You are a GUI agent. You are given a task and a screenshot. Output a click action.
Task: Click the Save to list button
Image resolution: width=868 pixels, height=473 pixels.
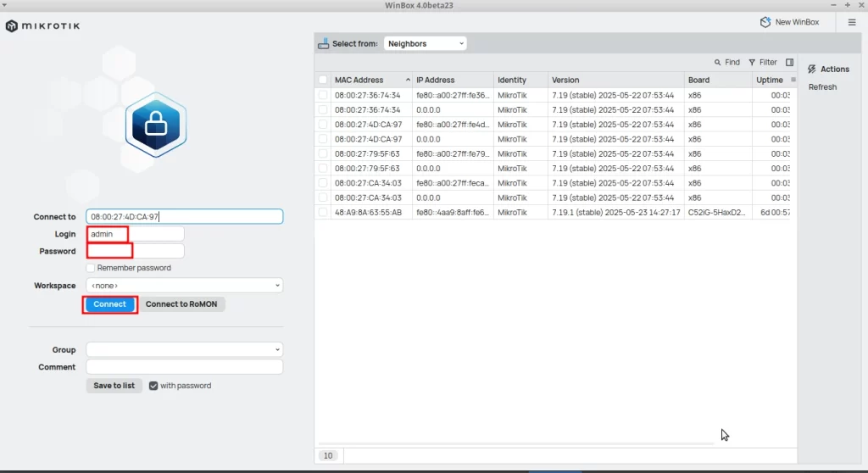click(x=114, y=386)
